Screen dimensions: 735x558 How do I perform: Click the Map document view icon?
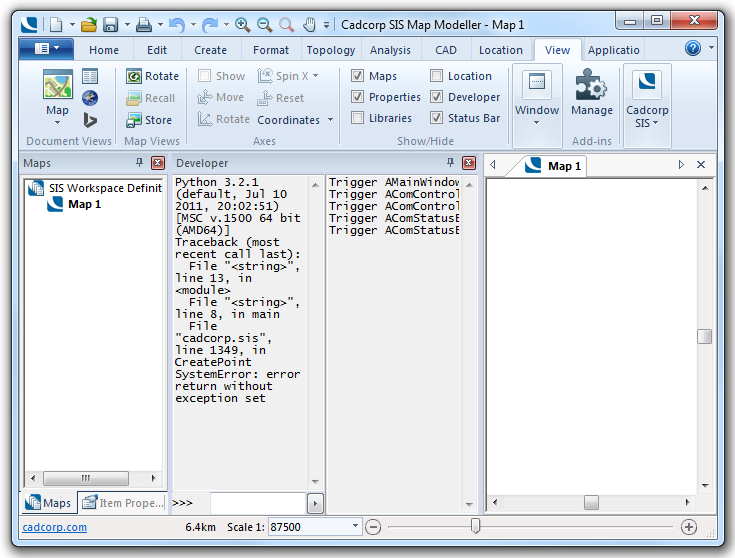point(58,84)
